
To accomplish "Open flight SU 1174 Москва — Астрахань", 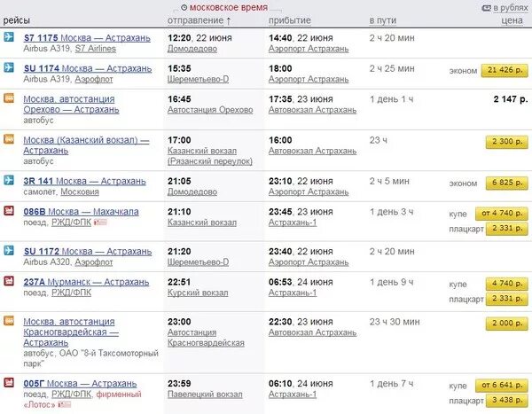I will tap(88, 68).
